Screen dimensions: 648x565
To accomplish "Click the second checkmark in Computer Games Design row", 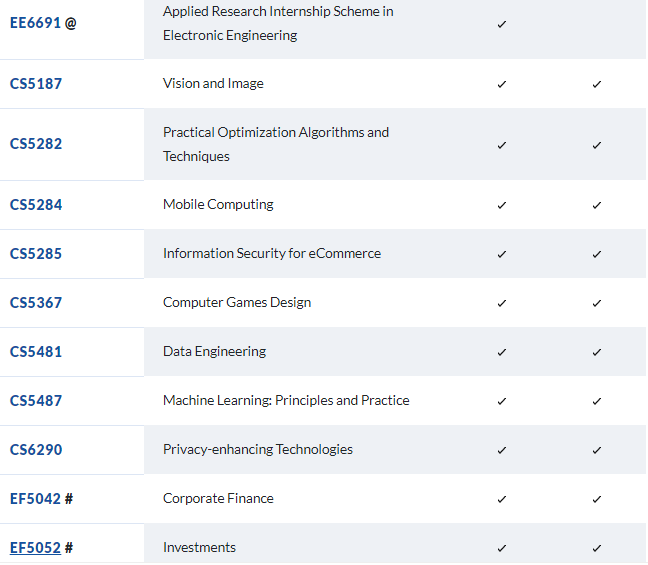I will 597,303.
